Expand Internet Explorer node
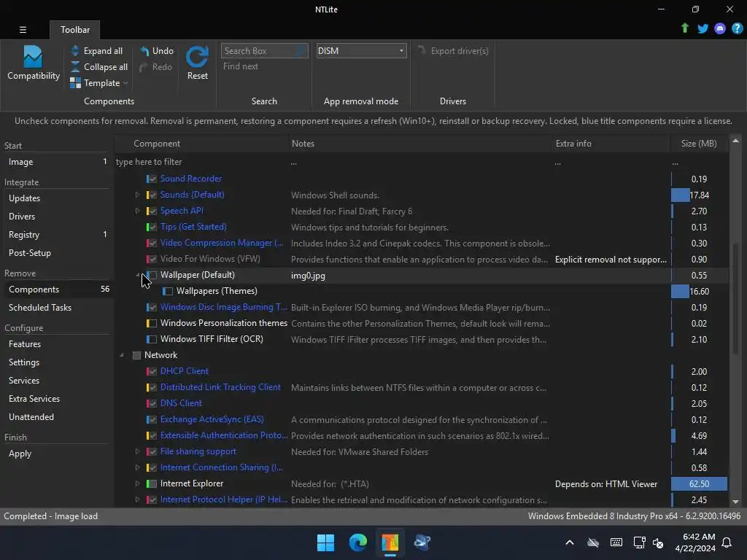Image resolution: width=747 pixels, height=560 pixels. pyautogui.click(x=137, y=483)
